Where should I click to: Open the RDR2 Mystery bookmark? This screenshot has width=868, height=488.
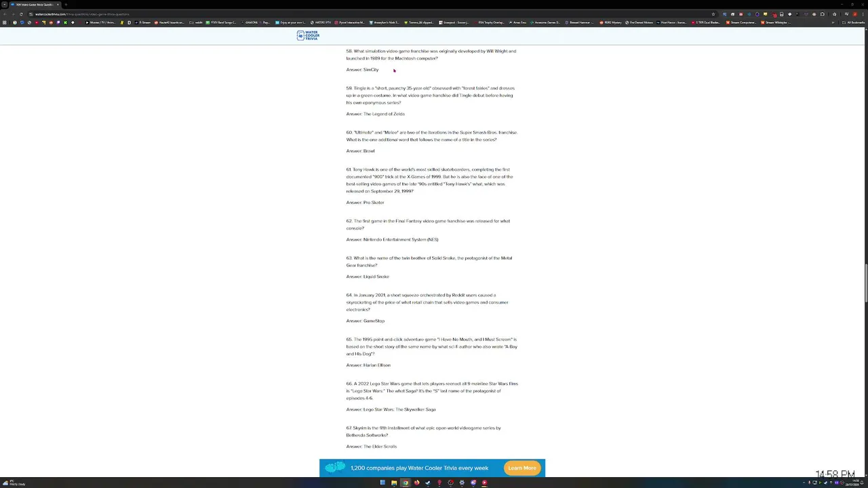coord(610,22)
